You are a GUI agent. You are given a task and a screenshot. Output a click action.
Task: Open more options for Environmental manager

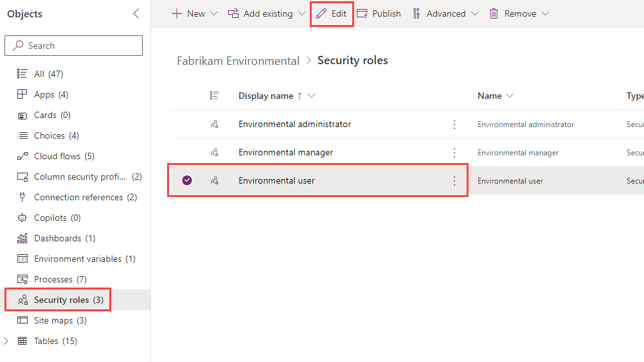coord(454,153)
